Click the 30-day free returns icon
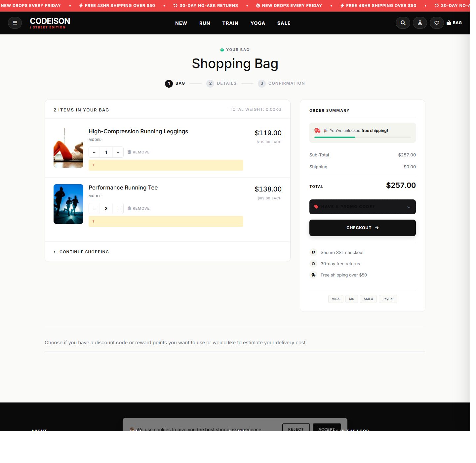The height and width of the screenshot is (463, 476). pos(313,264)
